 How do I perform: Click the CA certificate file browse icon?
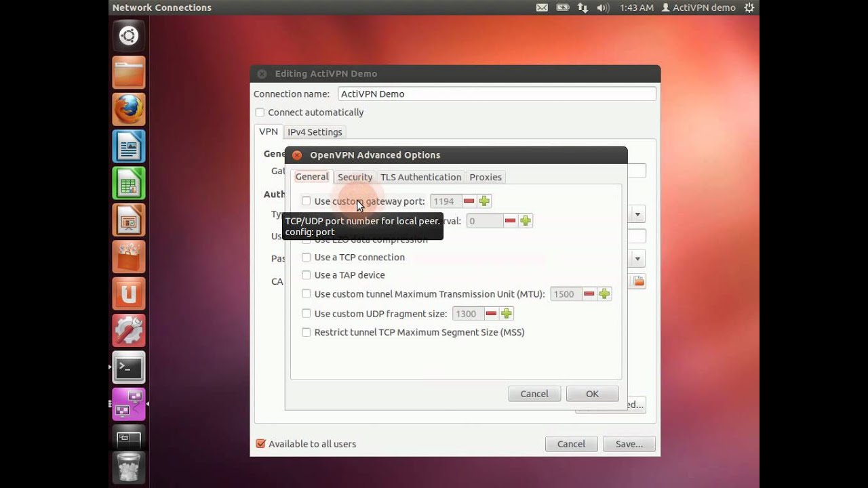click(x=638, y=281)
